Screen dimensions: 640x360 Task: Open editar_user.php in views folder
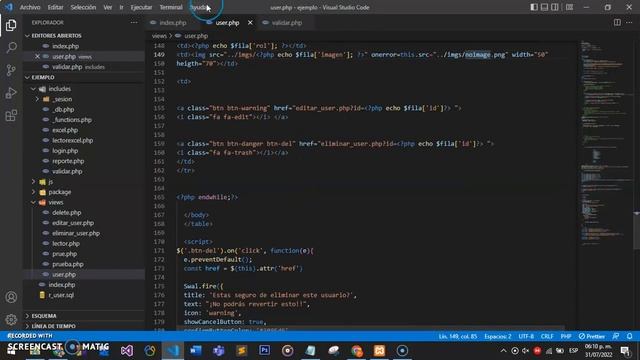pos(73,223)
